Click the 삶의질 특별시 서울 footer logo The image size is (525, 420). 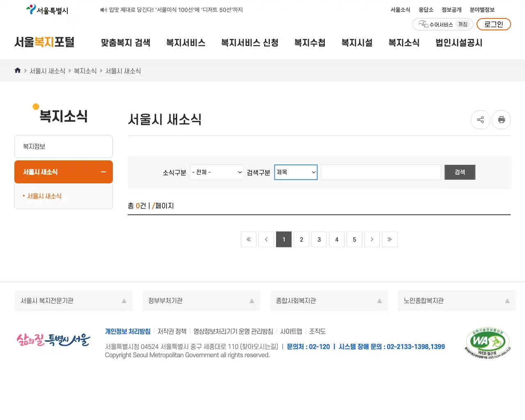53,340
